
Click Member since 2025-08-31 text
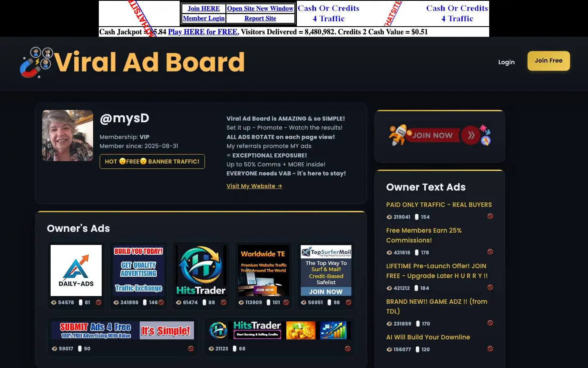[139, 146]
